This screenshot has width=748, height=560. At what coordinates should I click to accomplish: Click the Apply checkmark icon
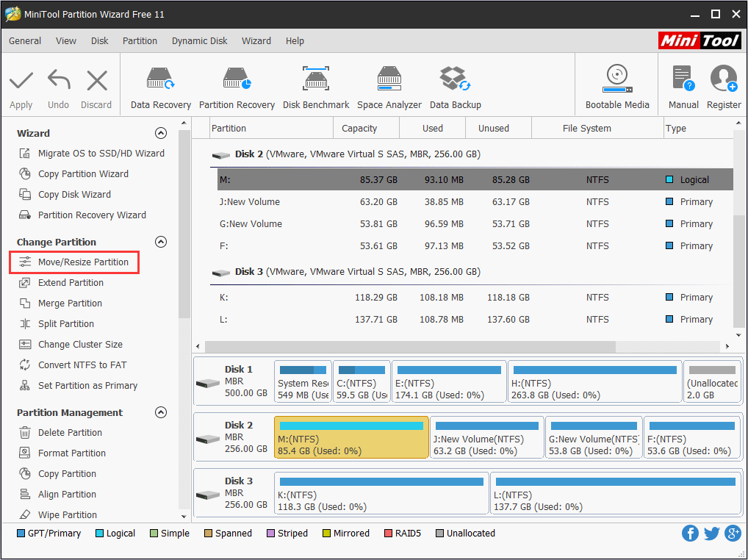(x=21, y=80)
